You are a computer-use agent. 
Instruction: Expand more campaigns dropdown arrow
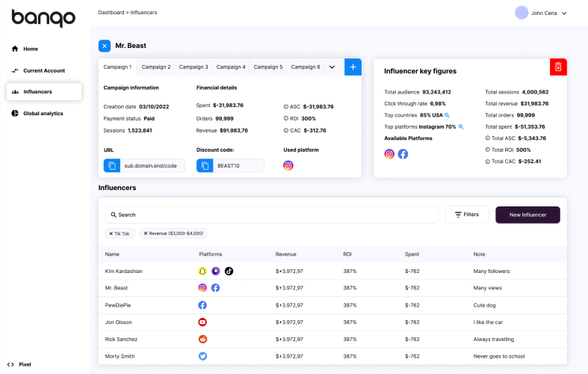332,67
